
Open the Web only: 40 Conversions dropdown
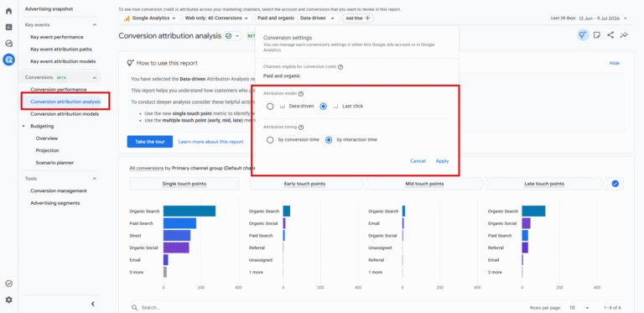[x=218, y=18]
